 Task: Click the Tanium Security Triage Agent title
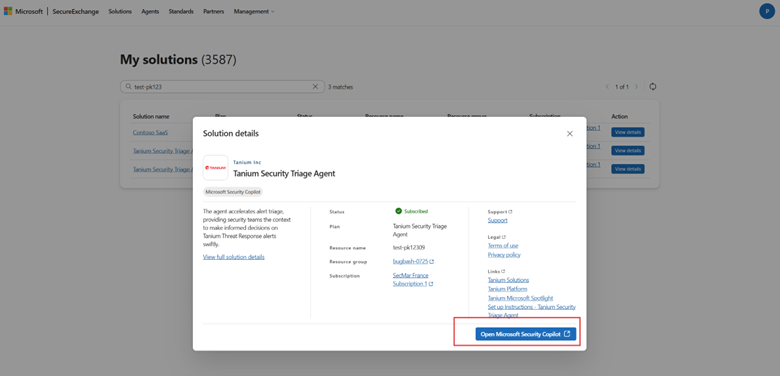(284, 174)
